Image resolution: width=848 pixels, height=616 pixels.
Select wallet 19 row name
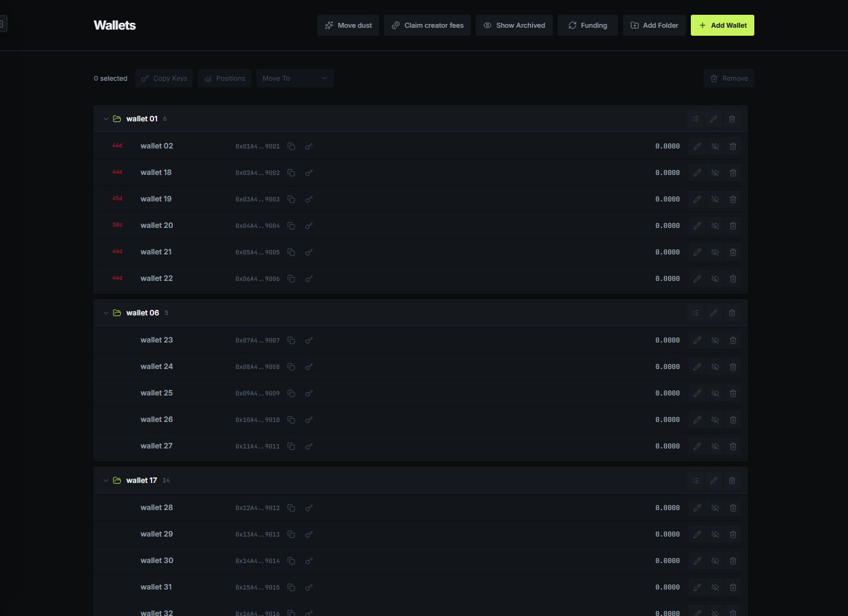[156, 199]
